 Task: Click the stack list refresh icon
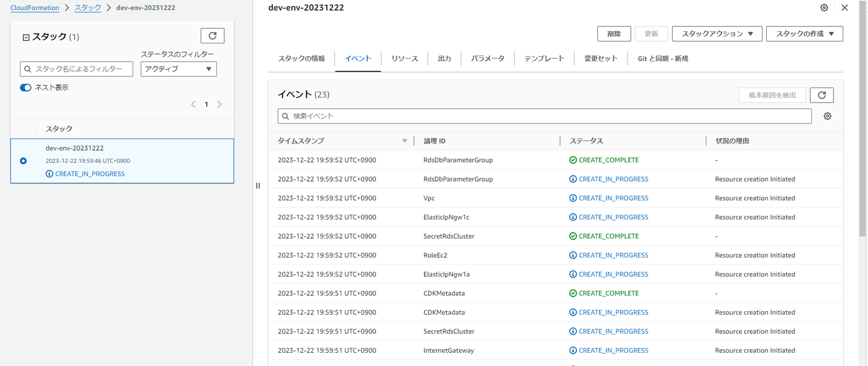click(x=212, y=36)
